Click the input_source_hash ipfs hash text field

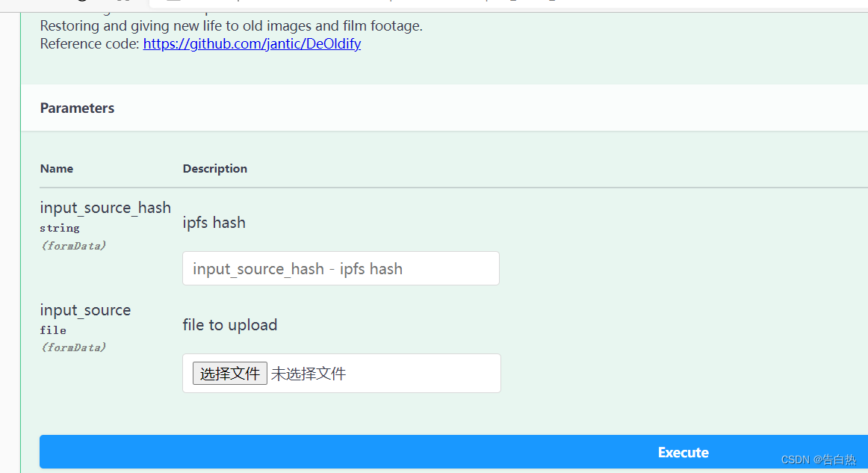click(x=341, y=268)
